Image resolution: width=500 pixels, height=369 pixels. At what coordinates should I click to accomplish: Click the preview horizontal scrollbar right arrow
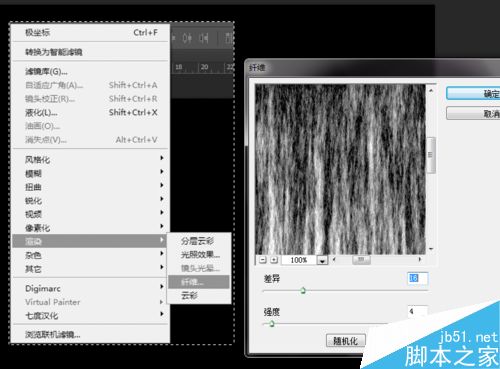[x=420, y=259]
